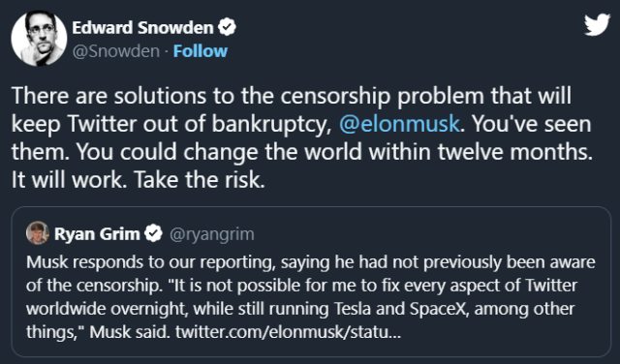Click 'Tesla and SpaceX' in the quoted tweet
The height and width of the screenshot is (364, 620).
pos(401,309)
